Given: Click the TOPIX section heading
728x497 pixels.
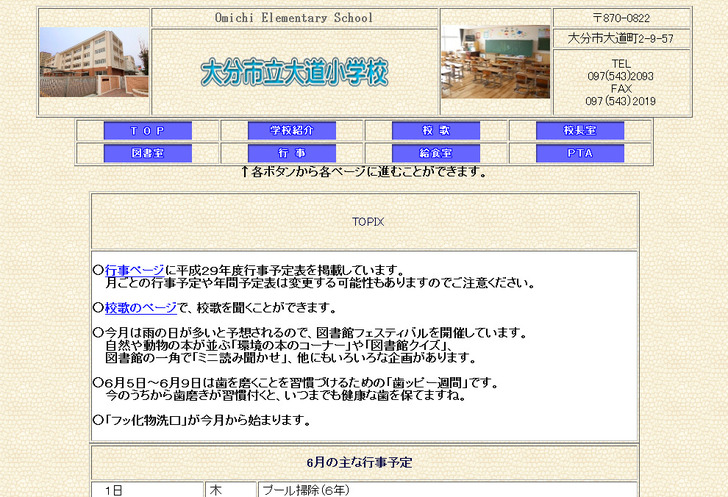Looking at the screenshot, I should point(367,222).
